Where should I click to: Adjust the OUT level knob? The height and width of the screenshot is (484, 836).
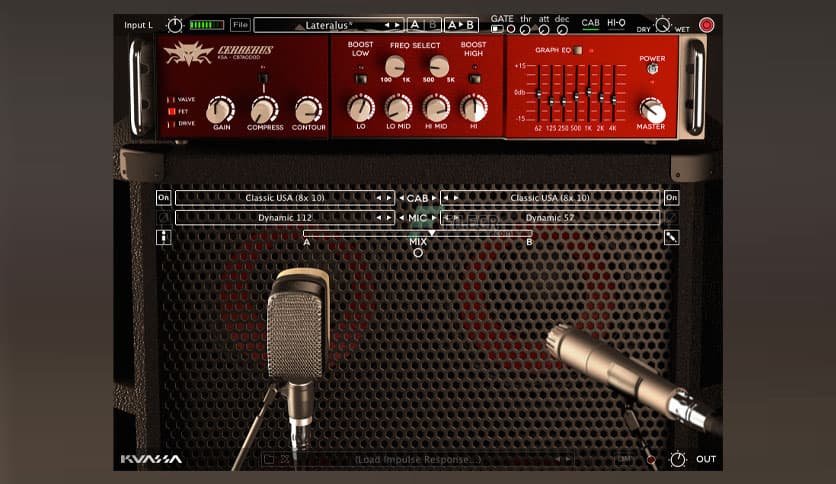[x=678, y=459]
